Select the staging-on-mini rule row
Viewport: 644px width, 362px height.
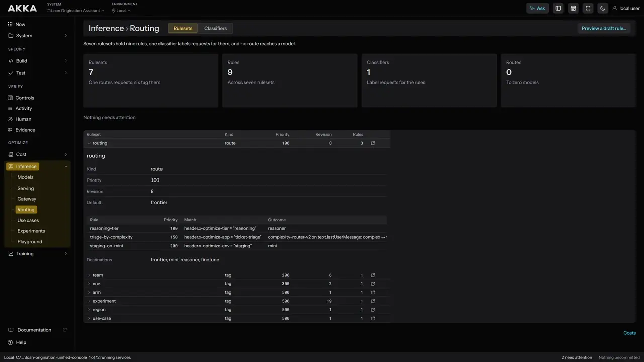point(236,246)
